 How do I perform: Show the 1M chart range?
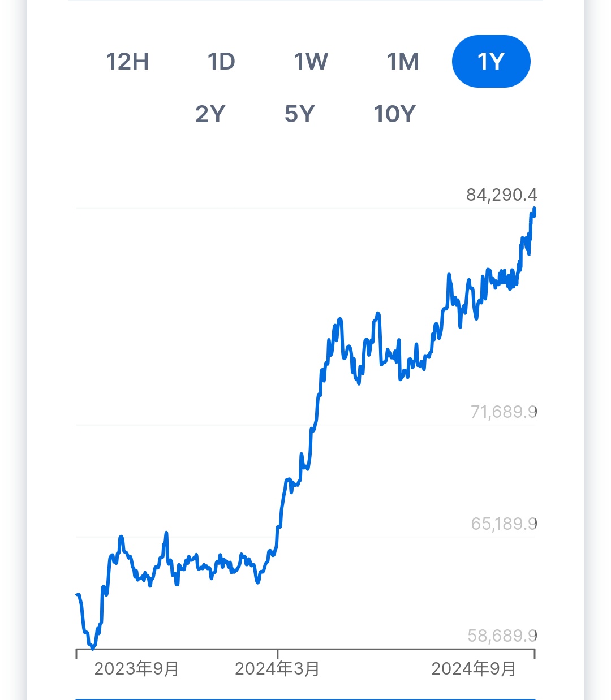pos(403,62)
